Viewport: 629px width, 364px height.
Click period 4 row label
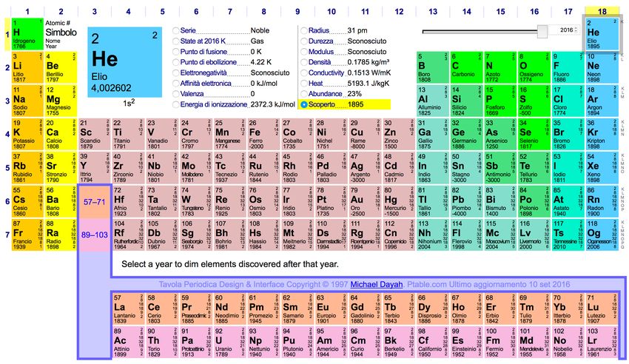pyautogui.click(x=7, y=135)
